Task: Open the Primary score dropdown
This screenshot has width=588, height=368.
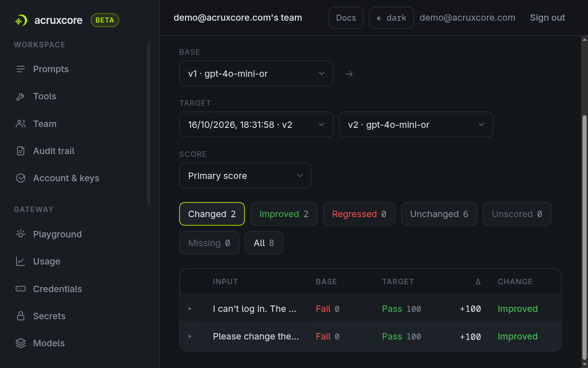Action: 245,176
